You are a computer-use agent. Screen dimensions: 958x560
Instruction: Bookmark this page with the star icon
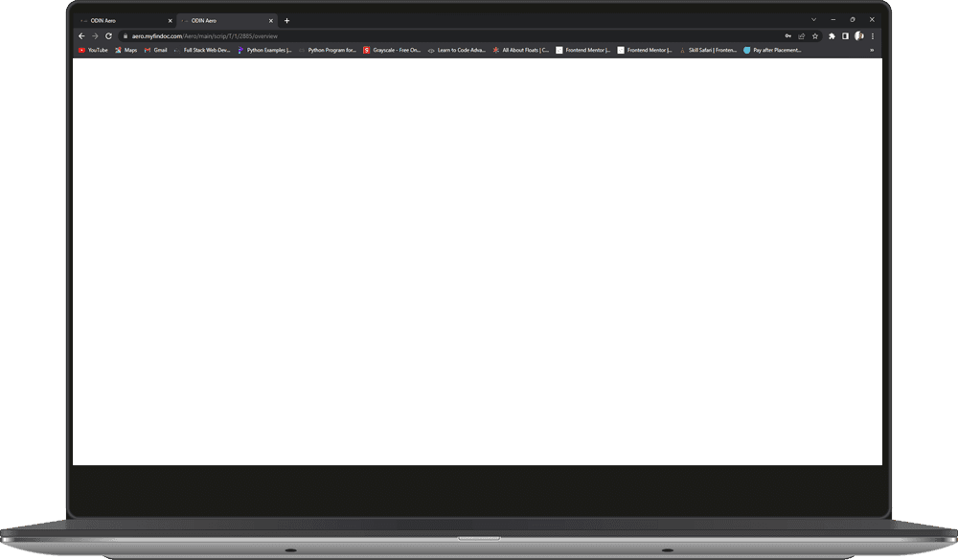815,36
